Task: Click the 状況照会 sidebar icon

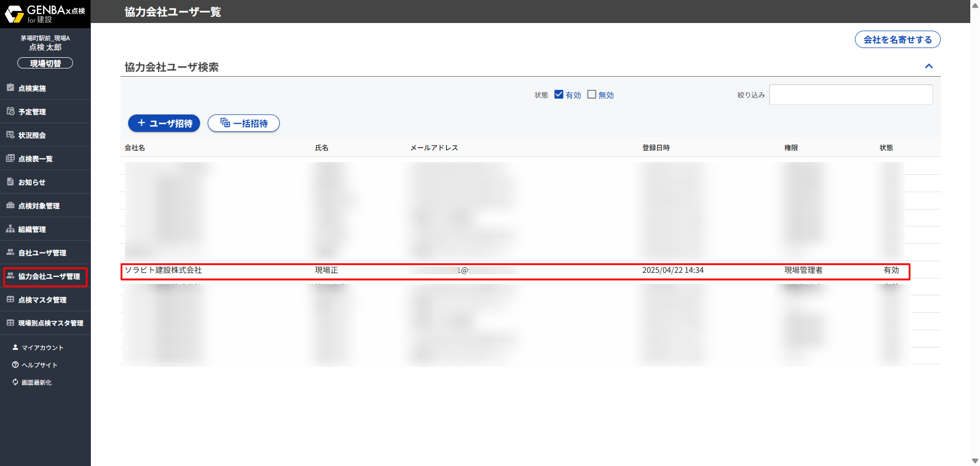Action: pyautogui.click(x=10, y=135)
